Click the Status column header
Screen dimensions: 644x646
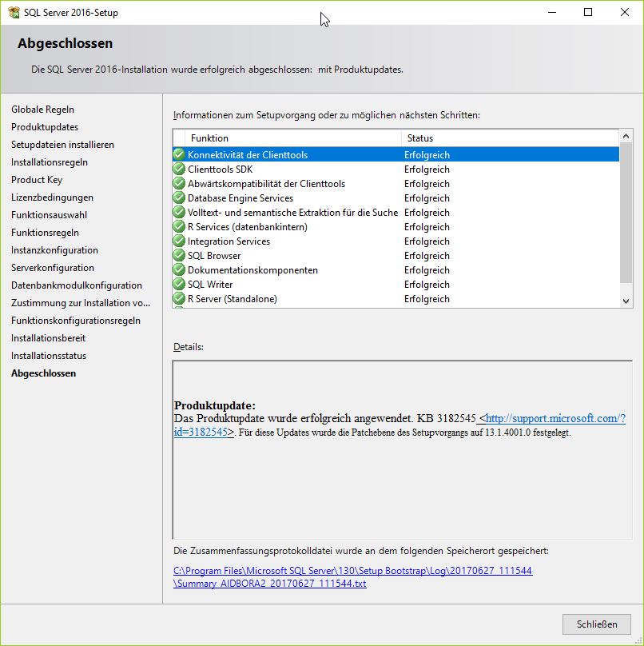pos(511,138)
